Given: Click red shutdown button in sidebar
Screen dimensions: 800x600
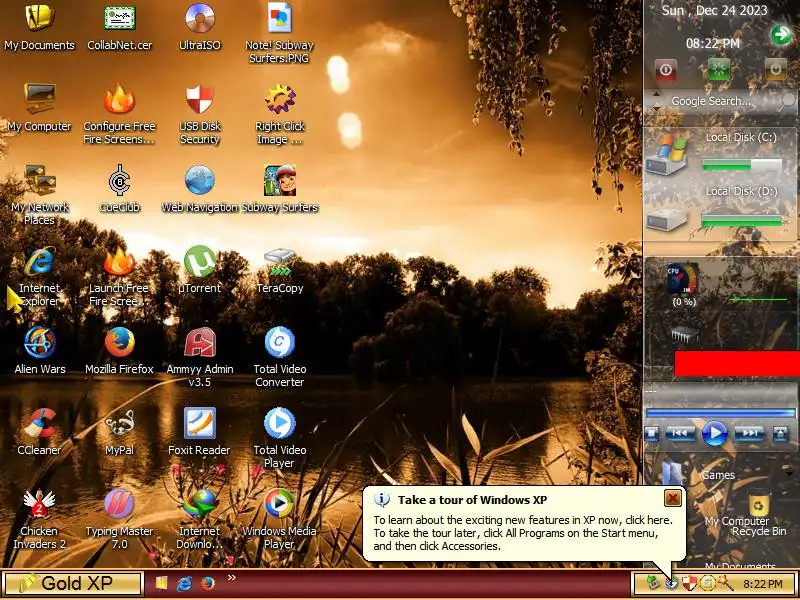Looking at the screenshot, I should [x=665, y=70].
